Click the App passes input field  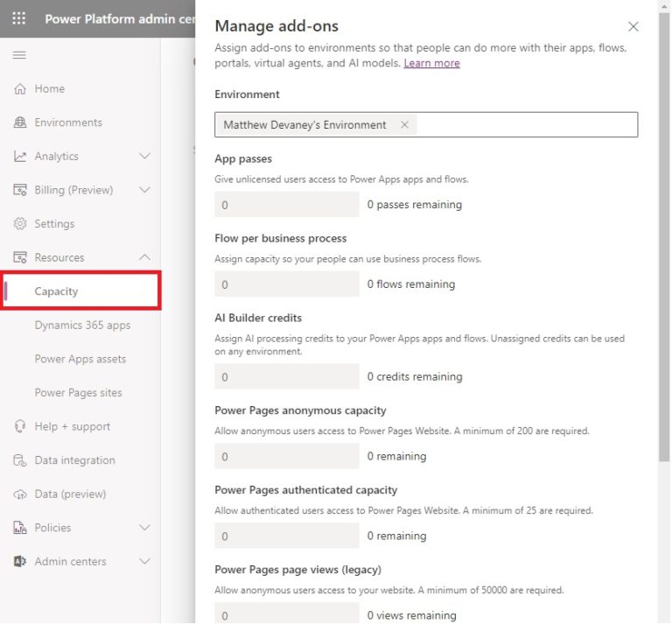coord(287,205)
